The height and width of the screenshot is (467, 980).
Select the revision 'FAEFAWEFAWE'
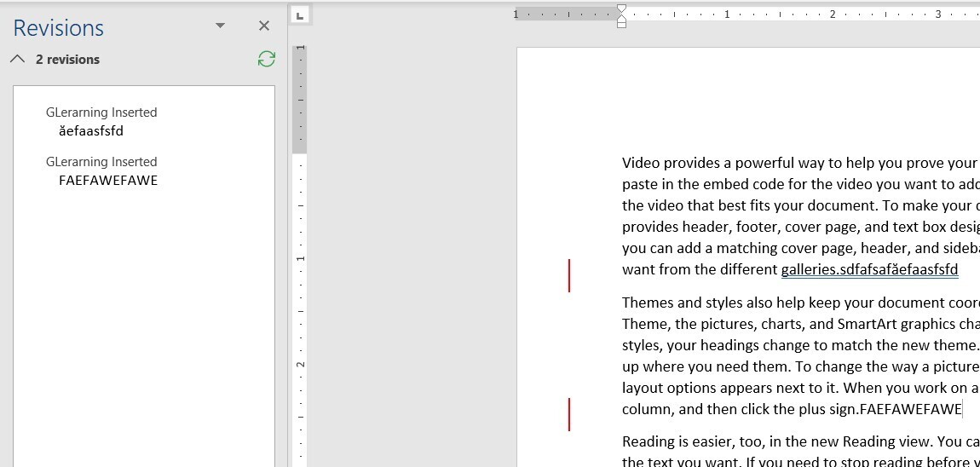108,181
